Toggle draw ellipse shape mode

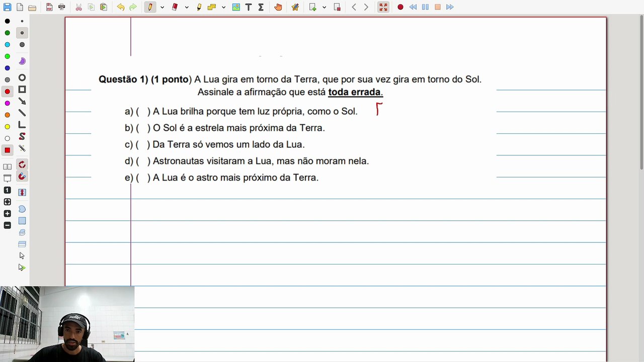pyautogui.click(x=22, y=78)
